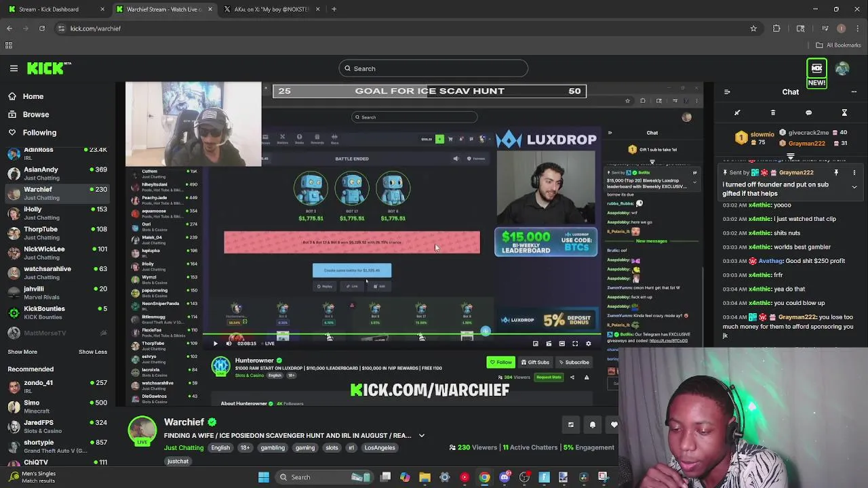
Task: Click the LosAngeles tag
Action: point(379,448)
